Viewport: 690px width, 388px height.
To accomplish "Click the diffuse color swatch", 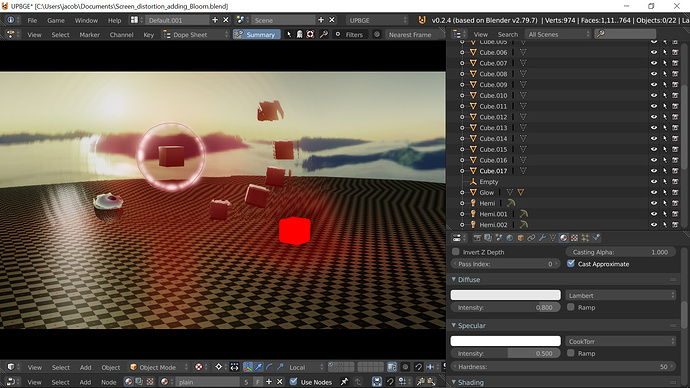I will [506, 295].
